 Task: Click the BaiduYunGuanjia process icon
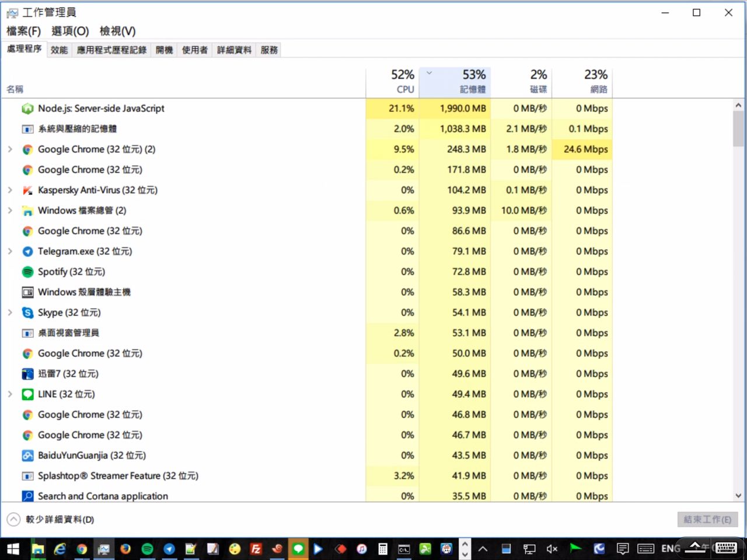pyautogui.click(x=27, y=456)
